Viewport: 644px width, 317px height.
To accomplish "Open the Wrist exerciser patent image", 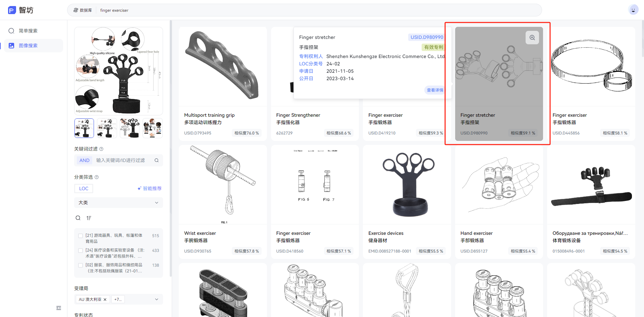I will pyautogui.click(x=223, y=184).
